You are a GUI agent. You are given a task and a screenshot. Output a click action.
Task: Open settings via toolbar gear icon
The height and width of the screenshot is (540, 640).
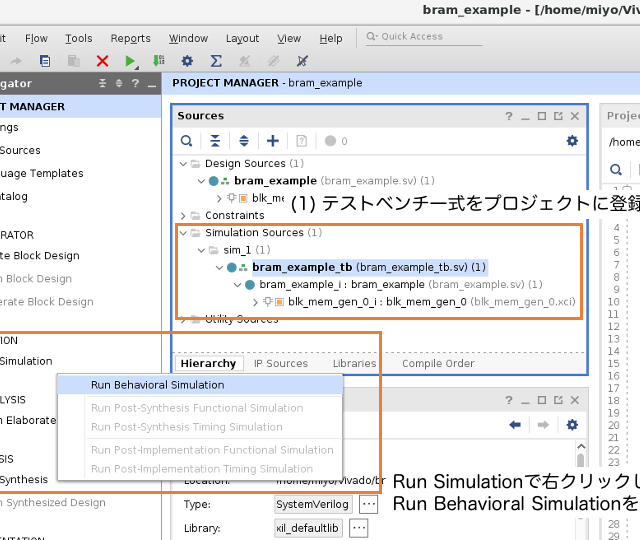[187, 61]
